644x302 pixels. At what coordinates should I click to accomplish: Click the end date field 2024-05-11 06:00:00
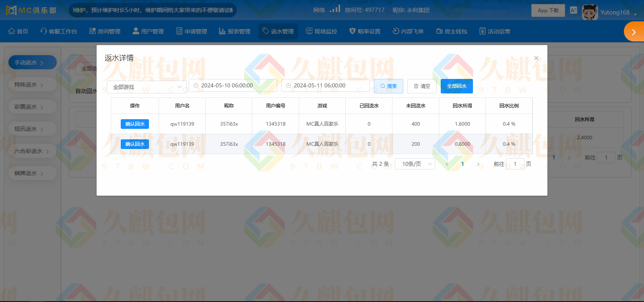point(326,85)
